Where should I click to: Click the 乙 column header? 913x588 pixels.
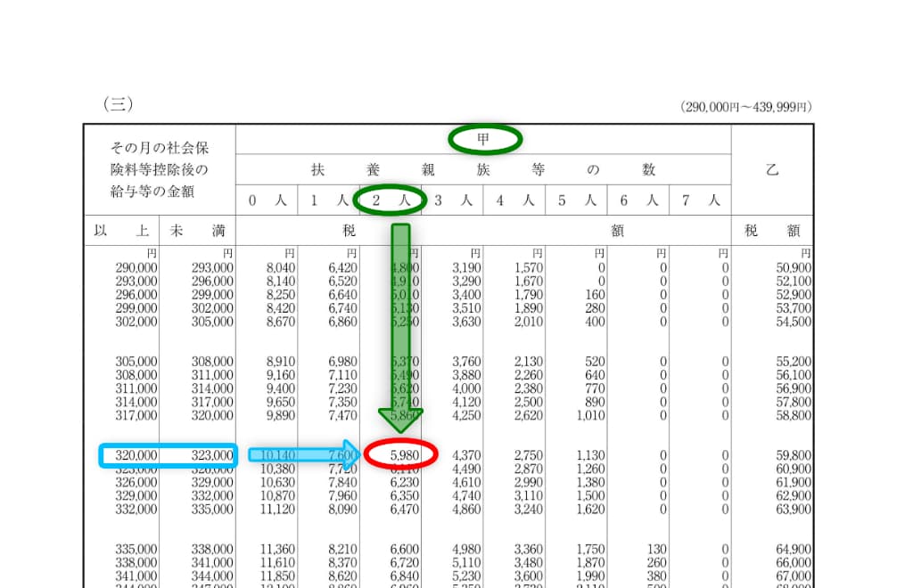[x=771, y=170]
